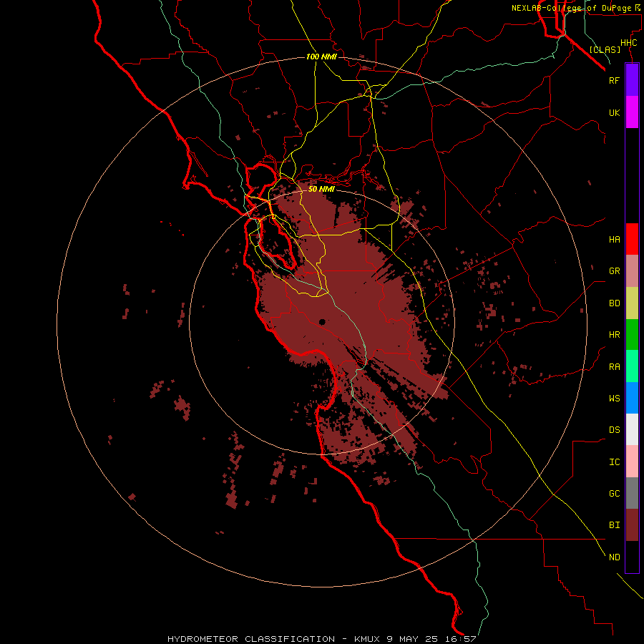Click the HA legend label
The height and width of the screenshot is (644, 644).
tap(614, 240)
